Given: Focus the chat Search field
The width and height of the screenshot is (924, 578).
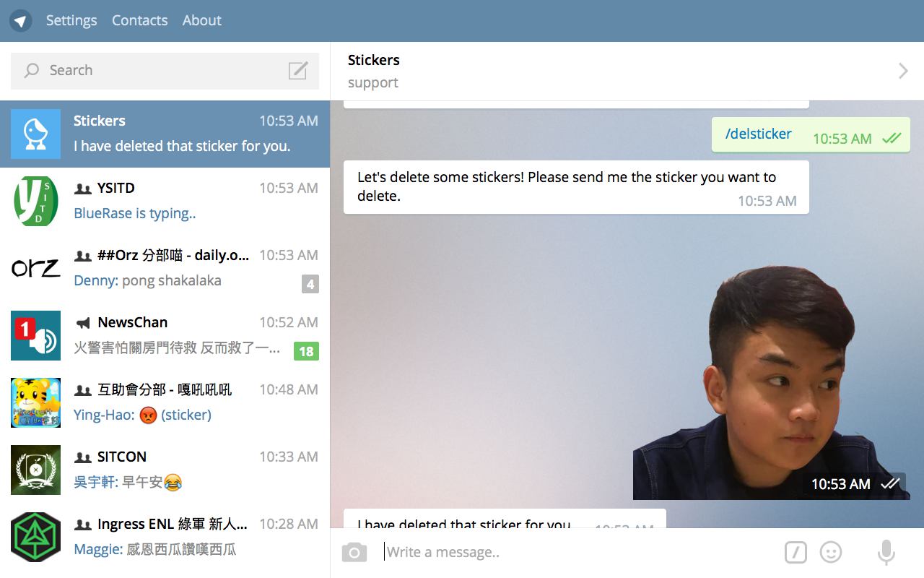Looking at the screenshot, I should pyautogui.click(x=165, y=70).
